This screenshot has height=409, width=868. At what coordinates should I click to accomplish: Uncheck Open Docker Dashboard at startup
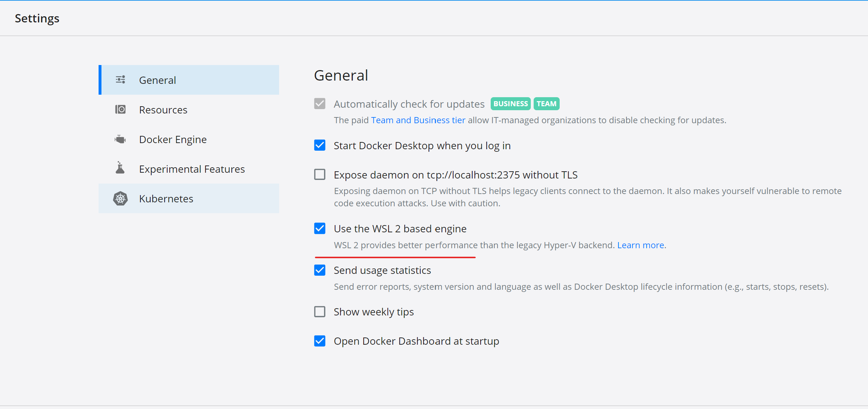pyautogui.click(x=320, y=341)
